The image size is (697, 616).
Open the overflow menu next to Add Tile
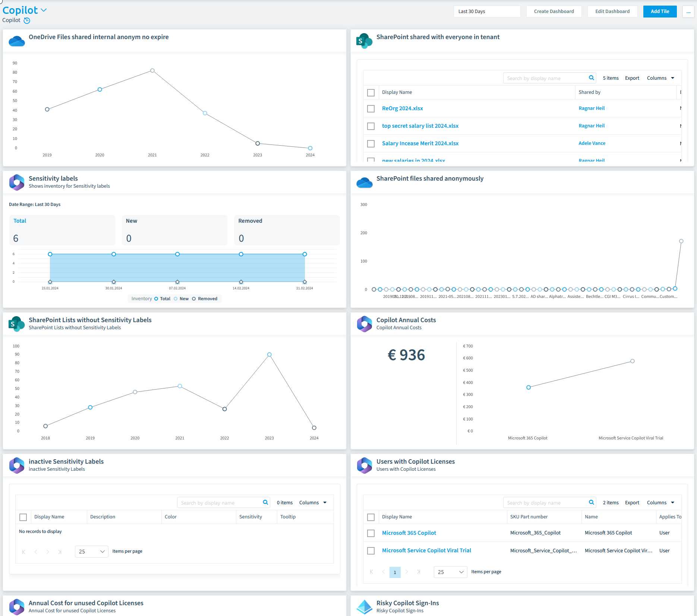688,12
